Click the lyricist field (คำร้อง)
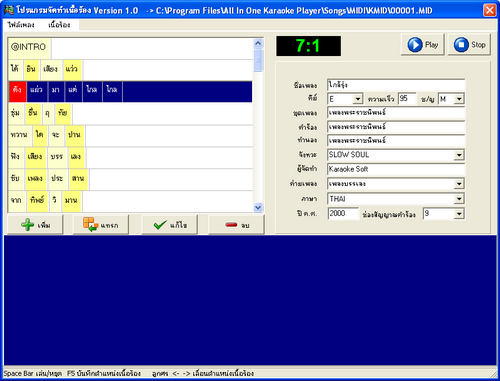Screen dimensions: 500x381 click(x=396, y=127)
